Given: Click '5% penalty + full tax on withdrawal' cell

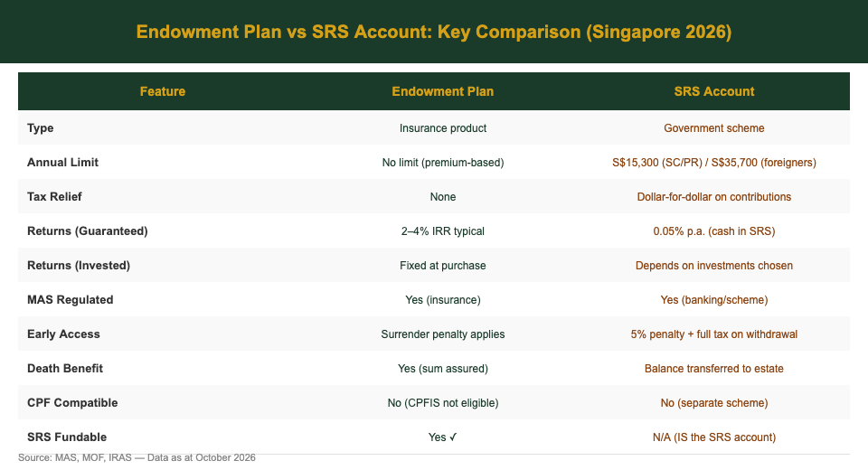Looking at the screenshot, I should 714,334.
